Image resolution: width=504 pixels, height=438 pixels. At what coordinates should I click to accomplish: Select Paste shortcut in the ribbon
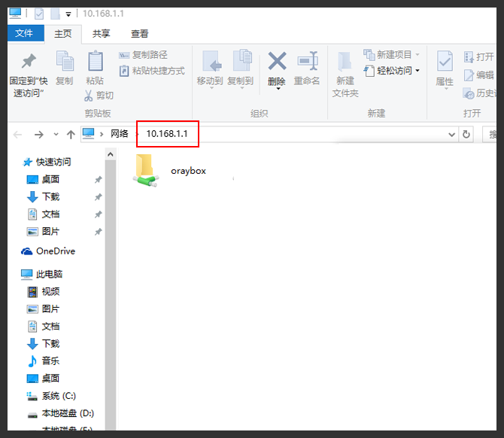pos(152,71)
